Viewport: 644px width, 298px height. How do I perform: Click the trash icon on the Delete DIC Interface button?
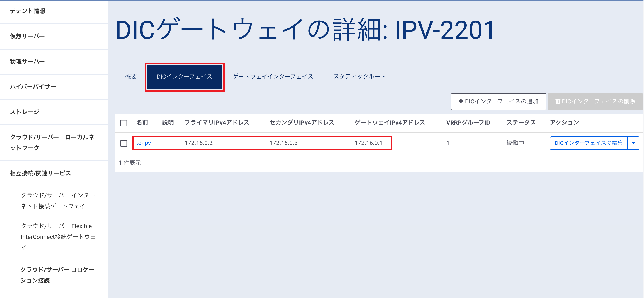click(x=557, y=101)
